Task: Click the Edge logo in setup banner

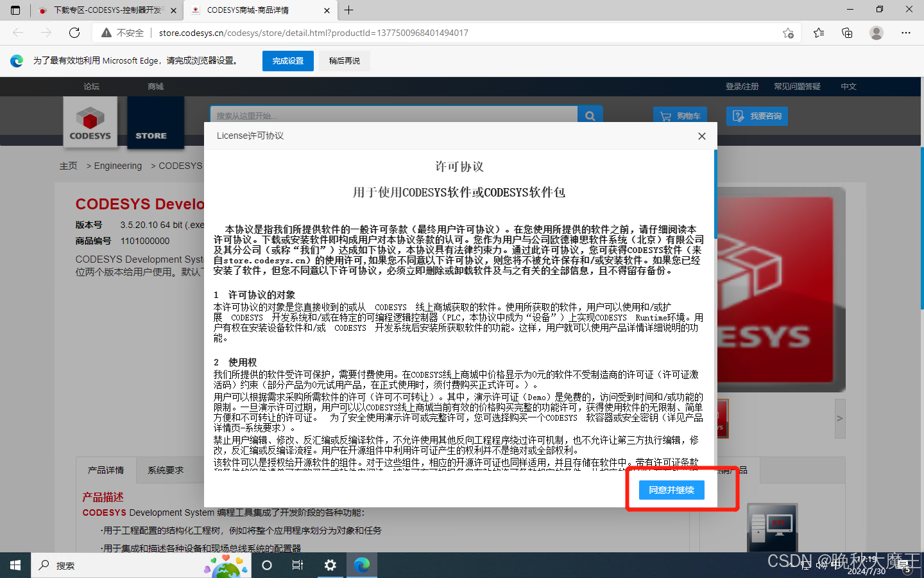Action: [x=17, y=61]
